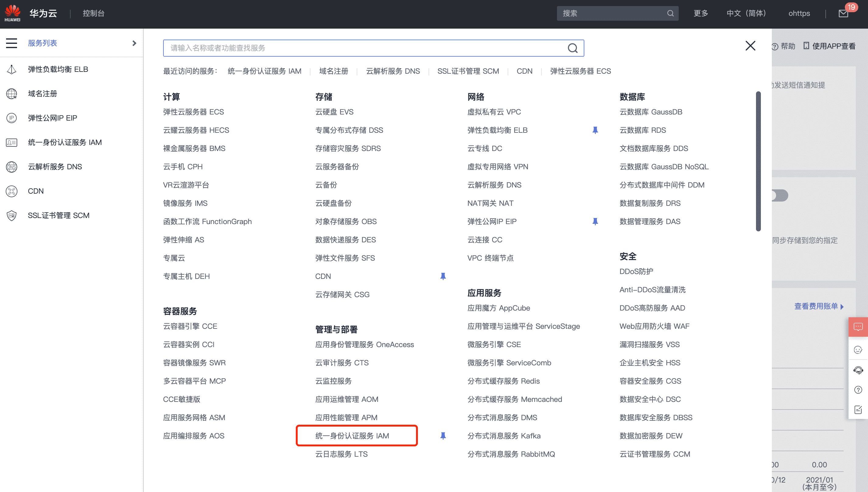Open 云审计服务 CTS
The height and width of the screenshot is (492, 868).
click(x=342, y=363)
